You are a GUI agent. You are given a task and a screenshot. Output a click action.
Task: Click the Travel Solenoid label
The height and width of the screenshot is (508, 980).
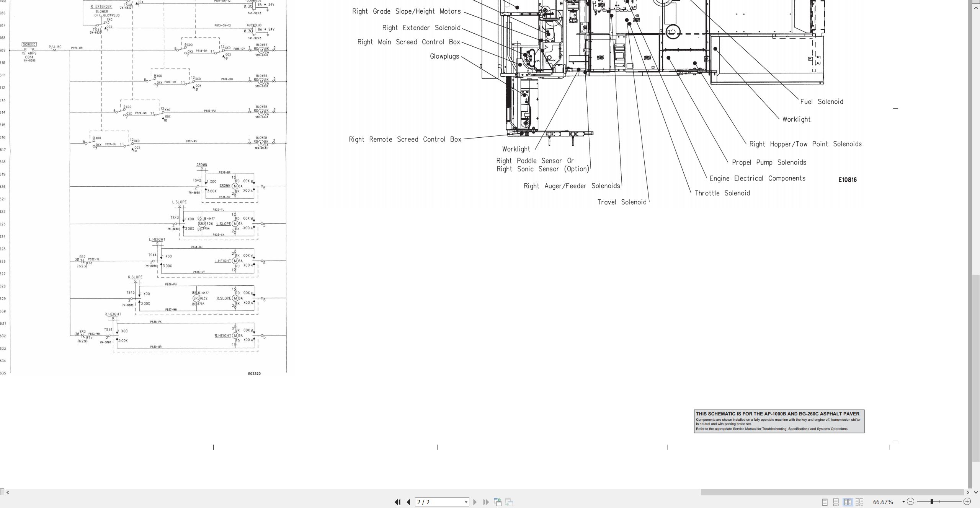pyautogui.click(x=622, y=202)
